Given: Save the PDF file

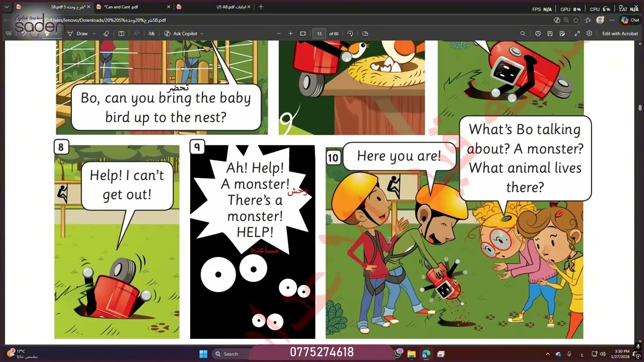Looking at the screenshot, I should click(x=550, y=34).
